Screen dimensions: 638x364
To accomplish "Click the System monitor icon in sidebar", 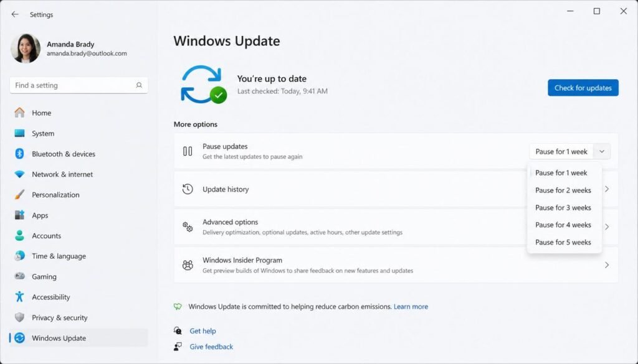I will coord(19,133).
